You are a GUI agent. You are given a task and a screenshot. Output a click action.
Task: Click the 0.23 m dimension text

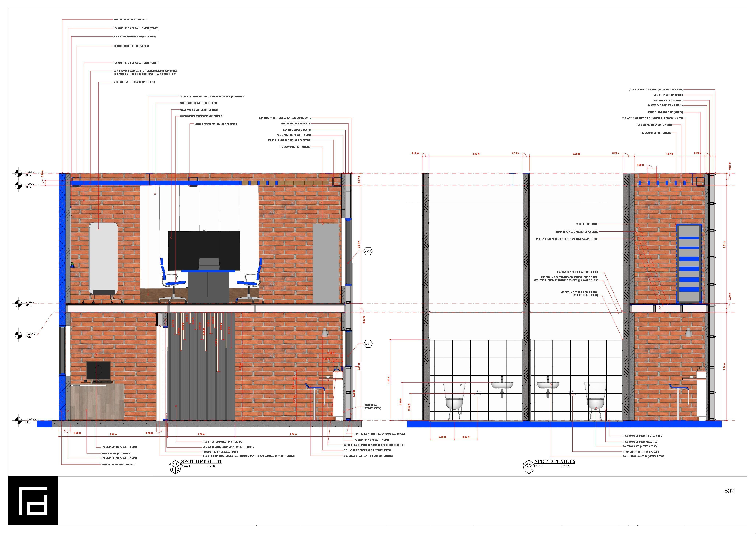point(697,153)
